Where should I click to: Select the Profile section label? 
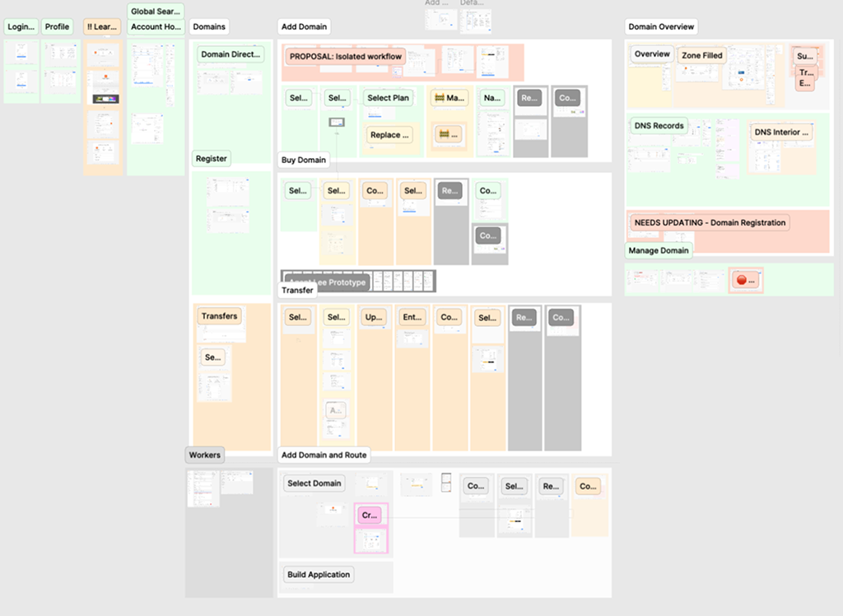pos(57,26)
